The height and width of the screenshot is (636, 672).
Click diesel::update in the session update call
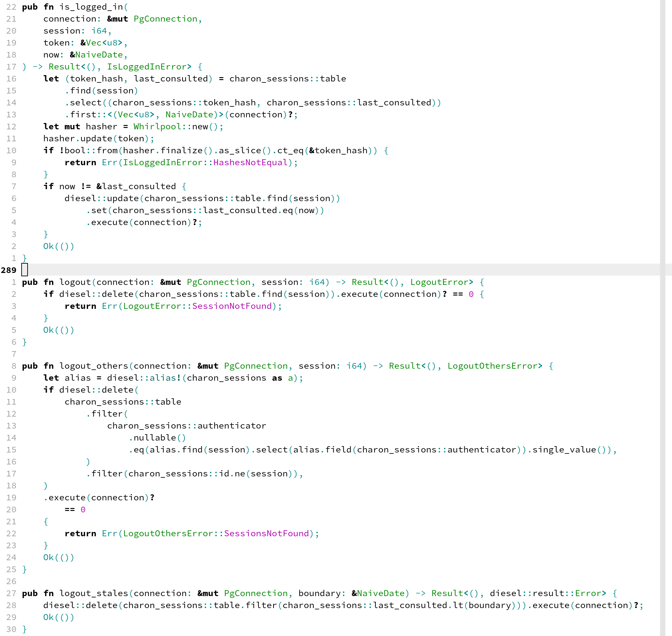pyautogui.click(x=102, y=199)
